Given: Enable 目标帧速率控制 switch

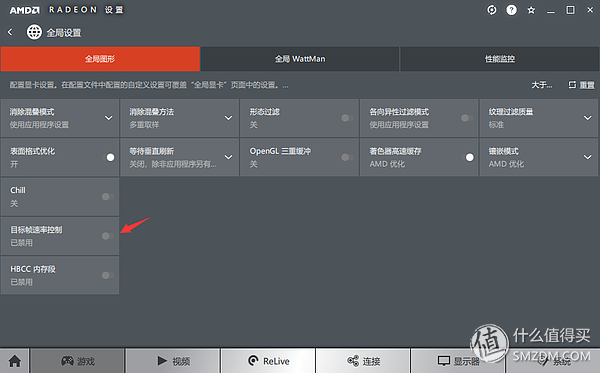Looking at the screenshot, I should point(108,236).
